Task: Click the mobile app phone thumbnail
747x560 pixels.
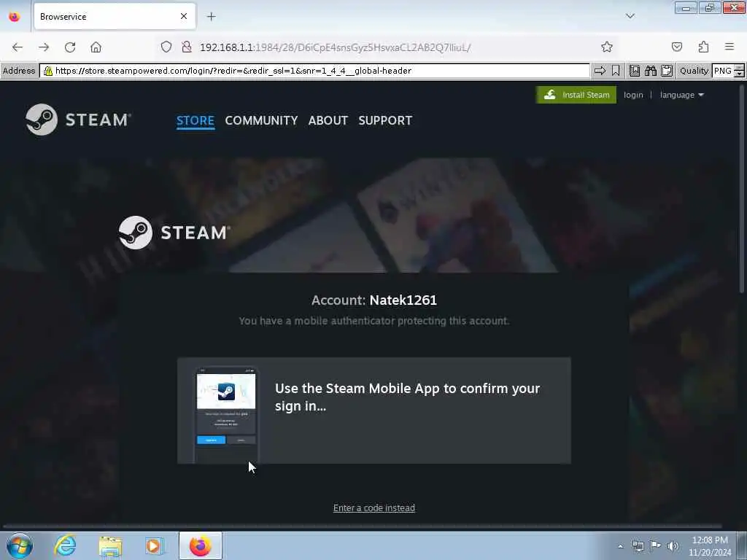Action: click(x=226, y=414)
